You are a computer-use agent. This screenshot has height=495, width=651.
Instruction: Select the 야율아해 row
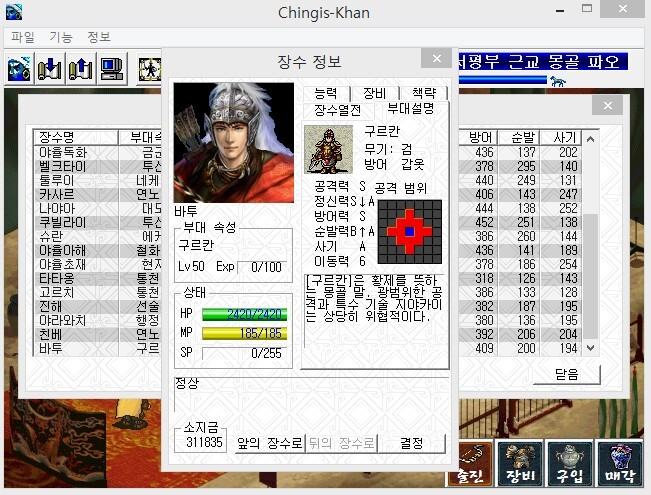98,250
